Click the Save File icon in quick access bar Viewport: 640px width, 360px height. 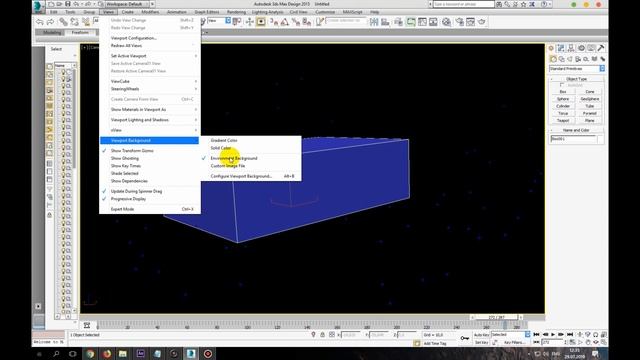(68, 4)
